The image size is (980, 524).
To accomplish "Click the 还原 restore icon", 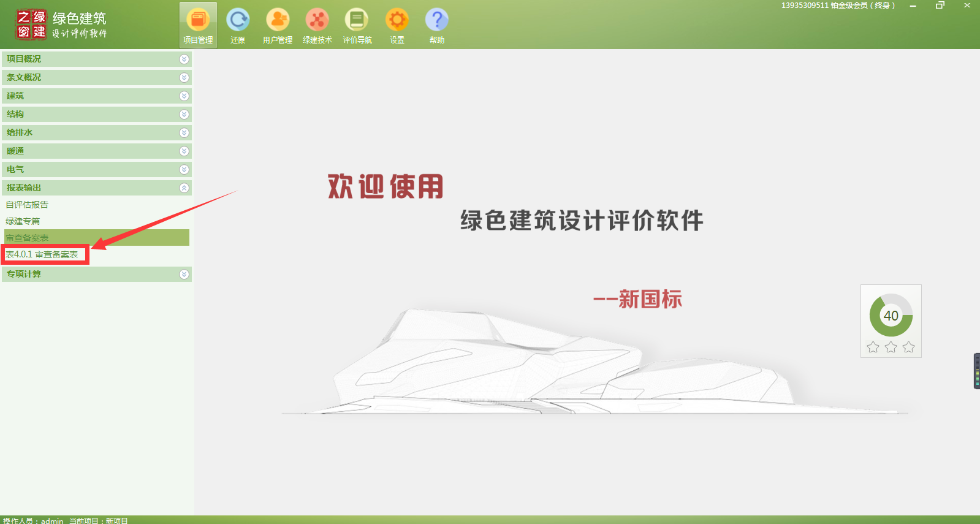I will 238,26.
